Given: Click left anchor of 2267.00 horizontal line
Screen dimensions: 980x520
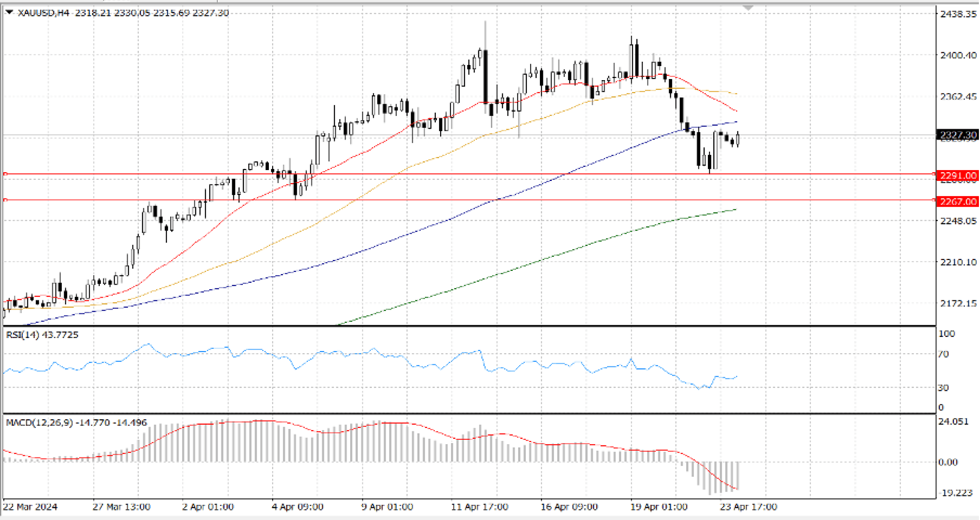Looking at the screenshot, I should pyautogui.click(x=5, y=200).
